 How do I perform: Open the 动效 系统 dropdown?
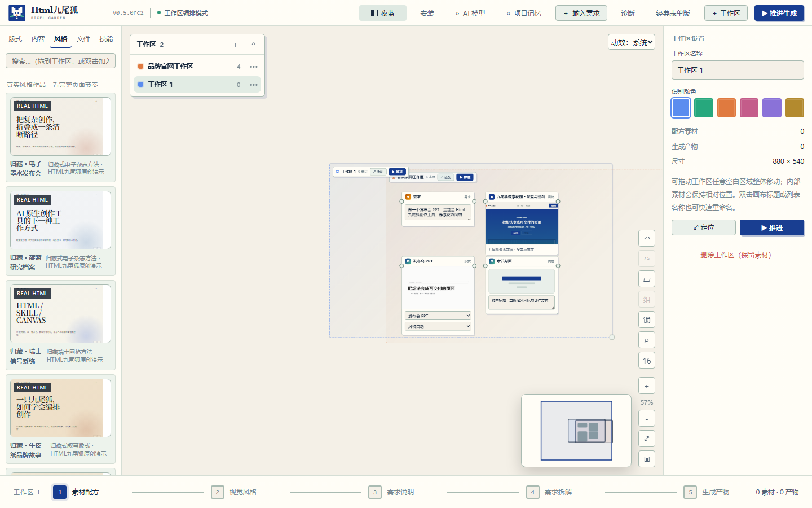[x=632, y=42]
